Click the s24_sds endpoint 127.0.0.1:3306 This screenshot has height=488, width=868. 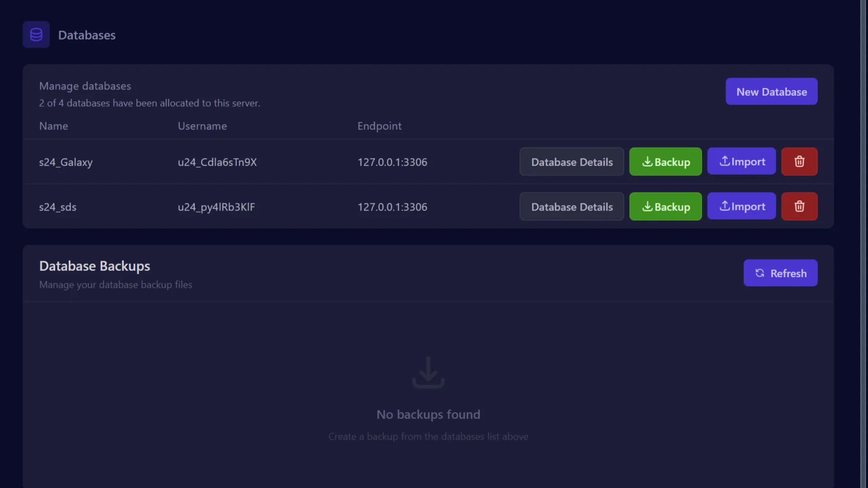pos(392,207)
